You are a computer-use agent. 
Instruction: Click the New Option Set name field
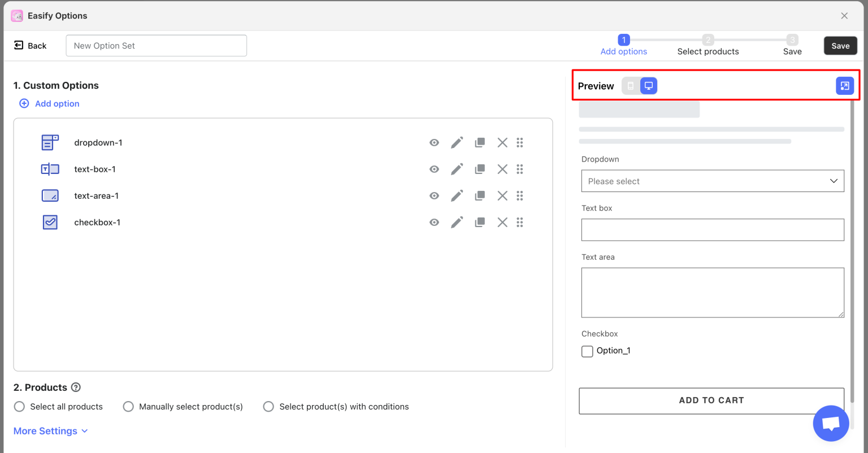(156, 45)
